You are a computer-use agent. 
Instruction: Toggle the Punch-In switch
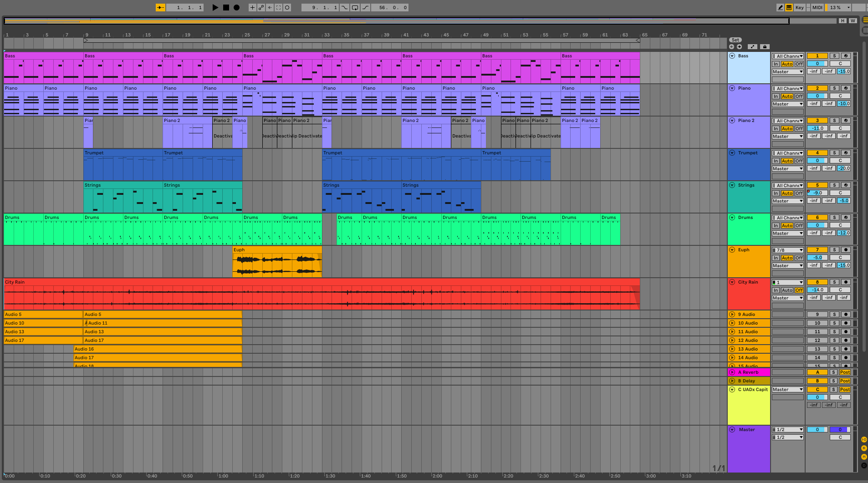tap(344, 7)
